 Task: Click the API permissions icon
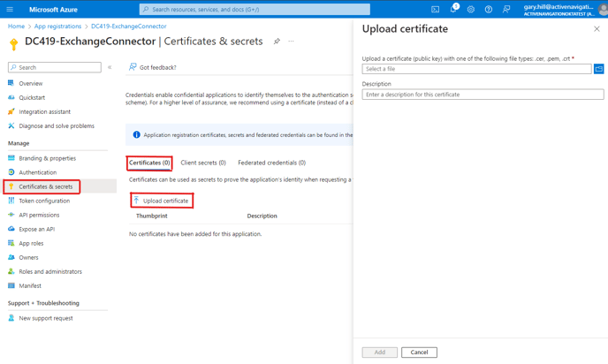pos(11,215)
